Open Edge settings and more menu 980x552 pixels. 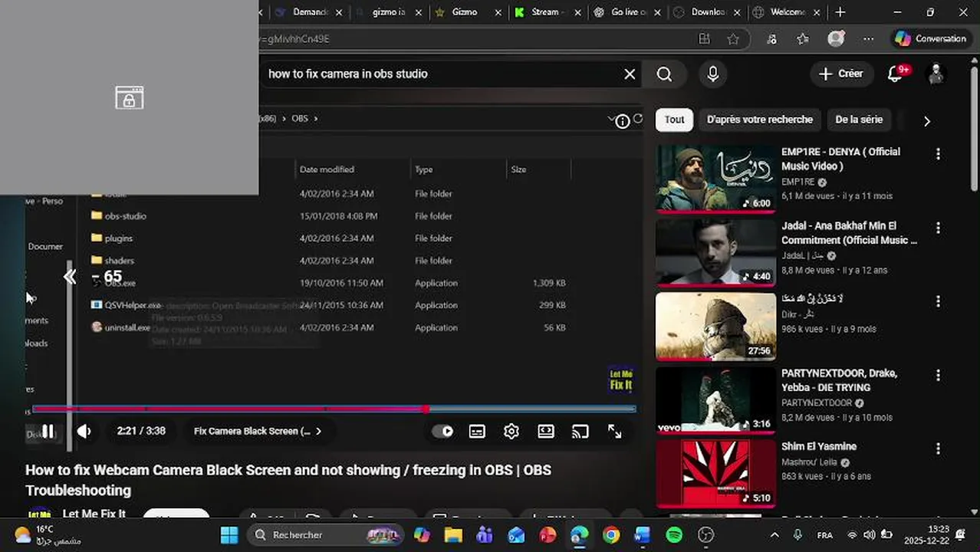(868, 39)
